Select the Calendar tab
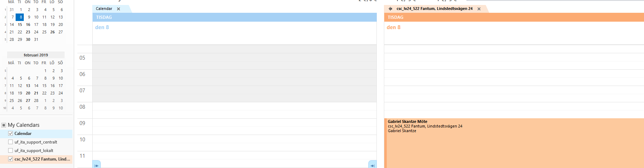This screenshot has height=168, width=644. 104,9
